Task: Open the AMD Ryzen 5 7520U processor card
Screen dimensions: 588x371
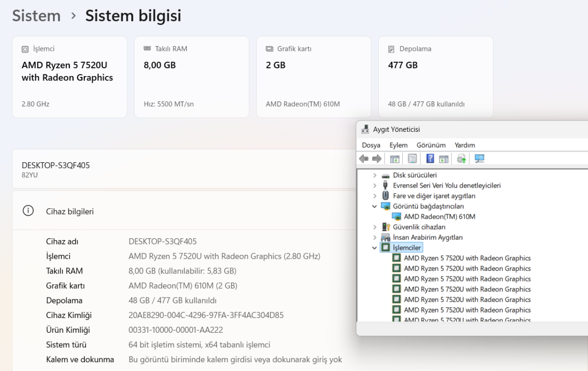Action: (x=70, y=77)
